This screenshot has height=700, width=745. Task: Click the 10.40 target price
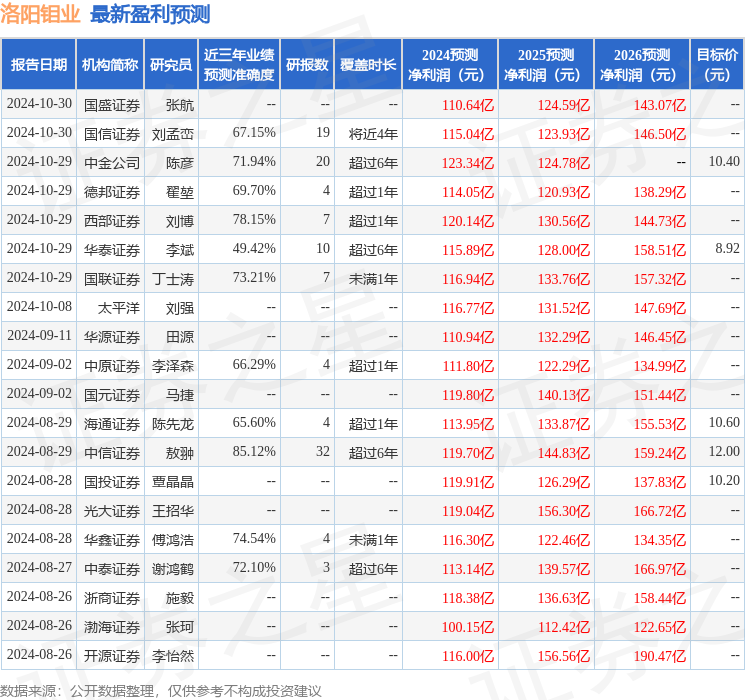pyautogui.click(x=724, y=162)
